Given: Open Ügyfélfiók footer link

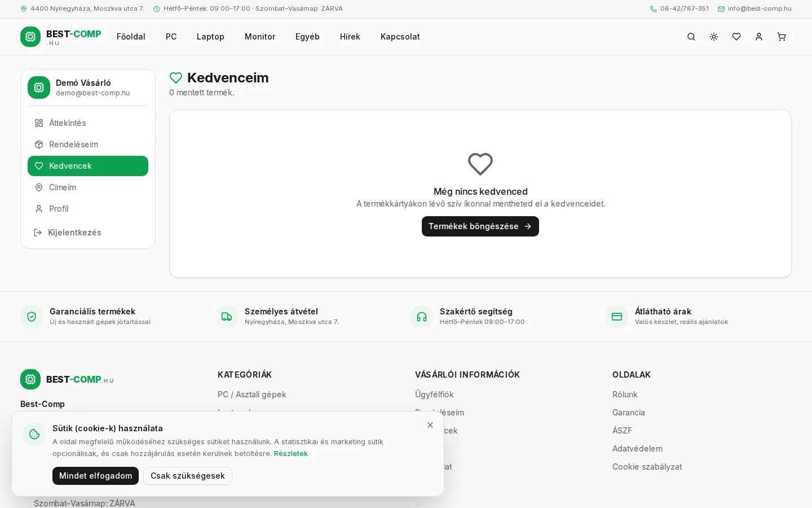Looking at the screenshot, I should click(x=434, y=395).
